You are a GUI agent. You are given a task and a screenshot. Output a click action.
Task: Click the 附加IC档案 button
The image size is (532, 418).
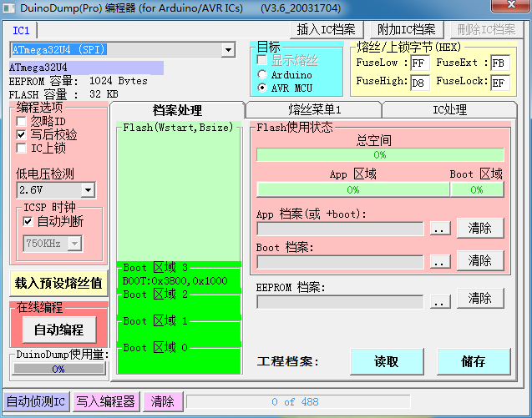tap(407, 29)
